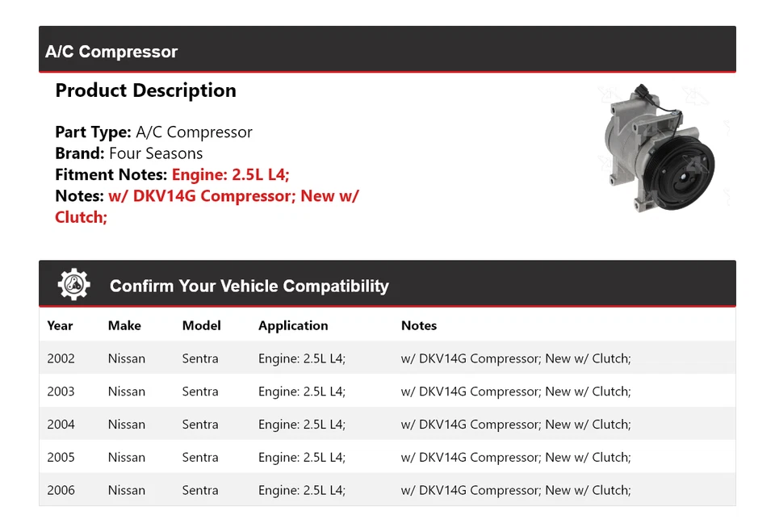
Task: Click the Notes column header
Action: (419, 325)
